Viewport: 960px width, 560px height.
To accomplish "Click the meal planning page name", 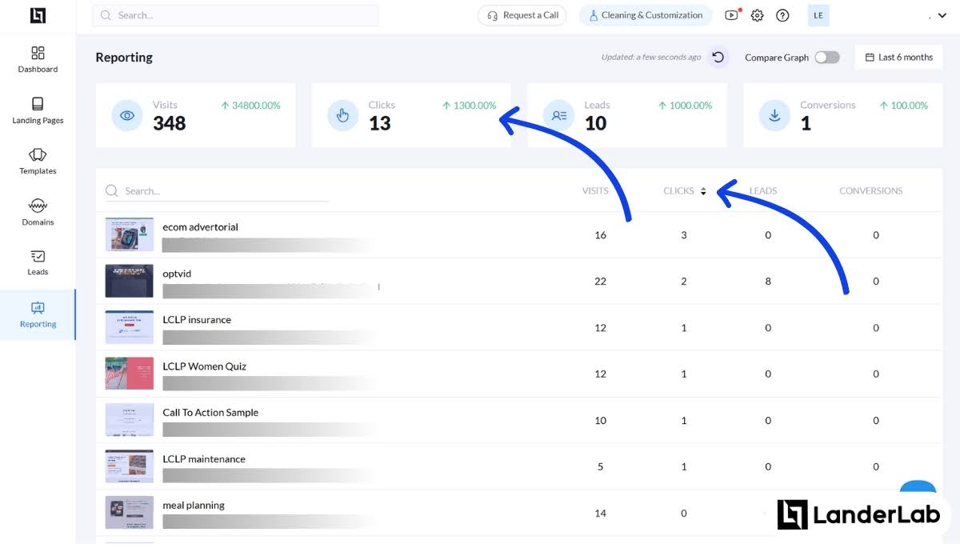I will (194, 506).
